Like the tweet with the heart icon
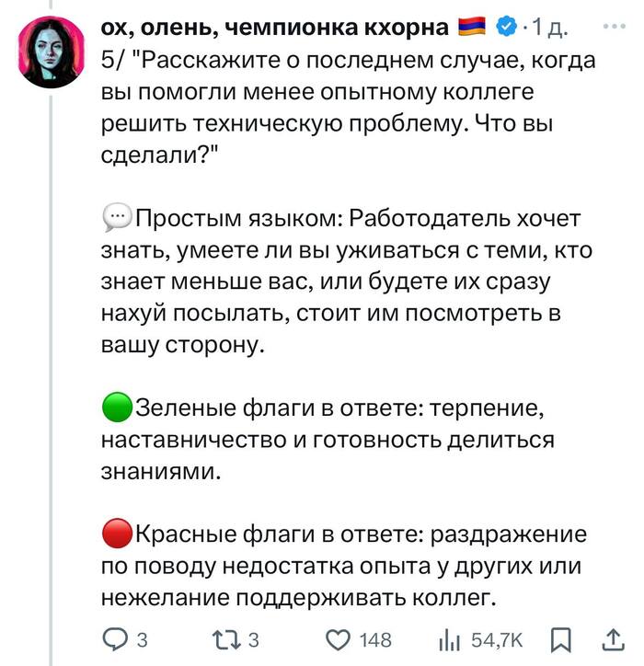Screen dimensions: 644x666 coord(340,639)
